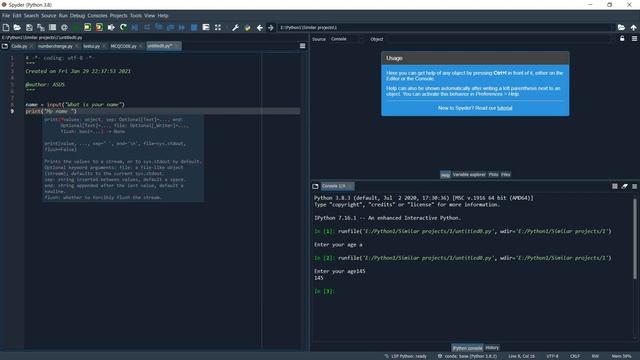Click the Help Object input field
The image size is (640, 360).
[x=499, y=39]
